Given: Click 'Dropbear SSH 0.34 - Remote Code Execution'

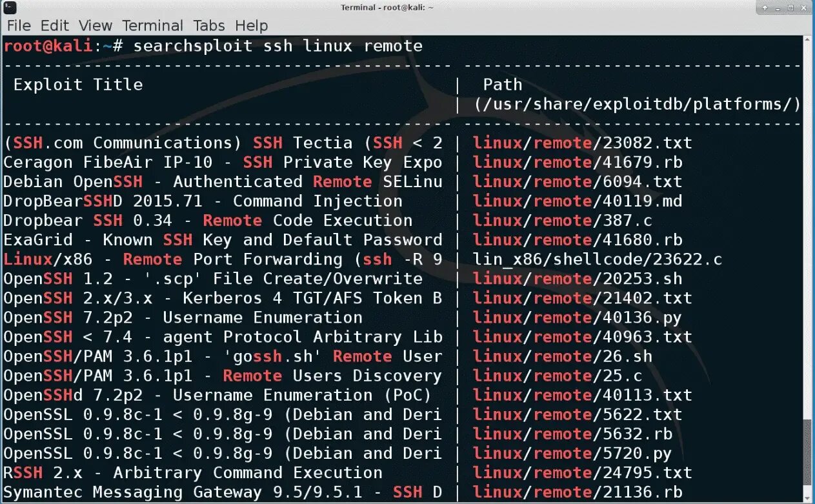Looking at the screenshot, I should coord(208,221).
